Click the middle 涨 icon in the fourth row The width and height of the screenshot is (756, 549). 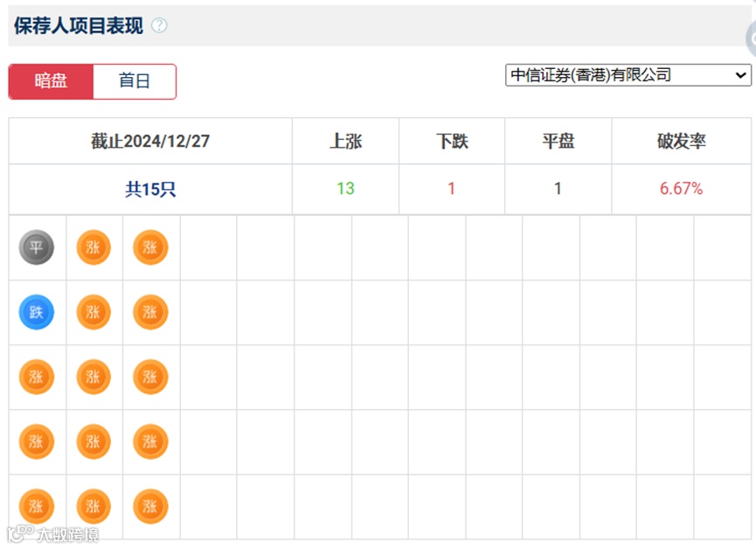94,441
